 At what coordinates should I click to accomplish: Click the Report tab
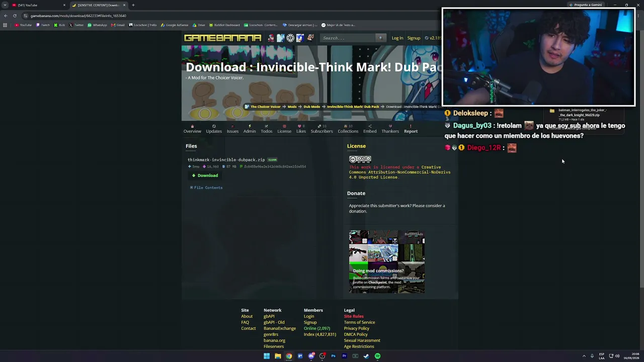click(411, 129)
